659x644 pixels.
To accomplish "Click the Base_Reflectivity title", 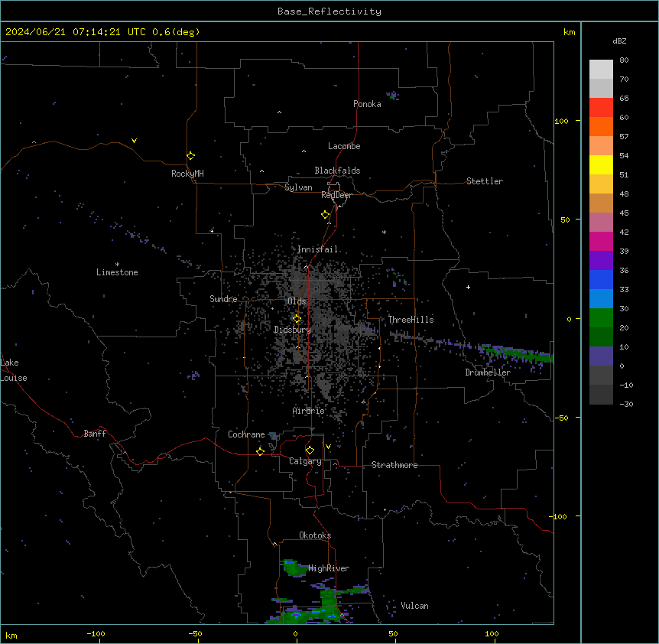I will tap(329, 11).
